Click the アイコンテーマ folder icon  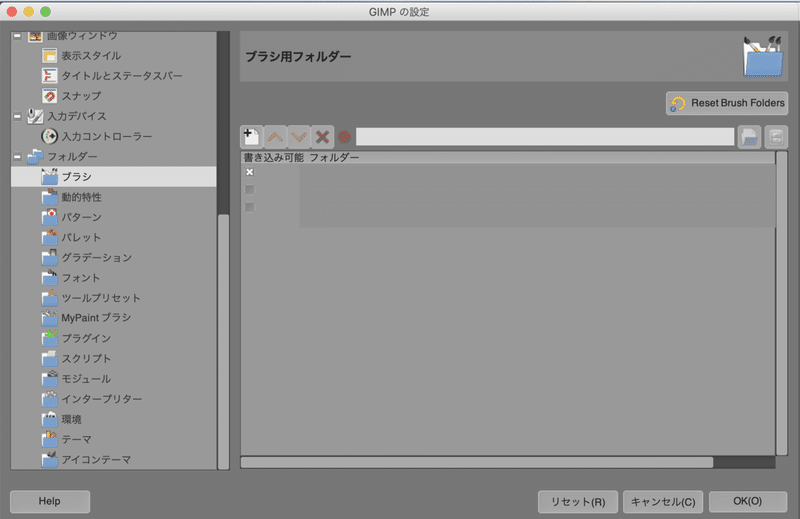[x=49, y=459]
